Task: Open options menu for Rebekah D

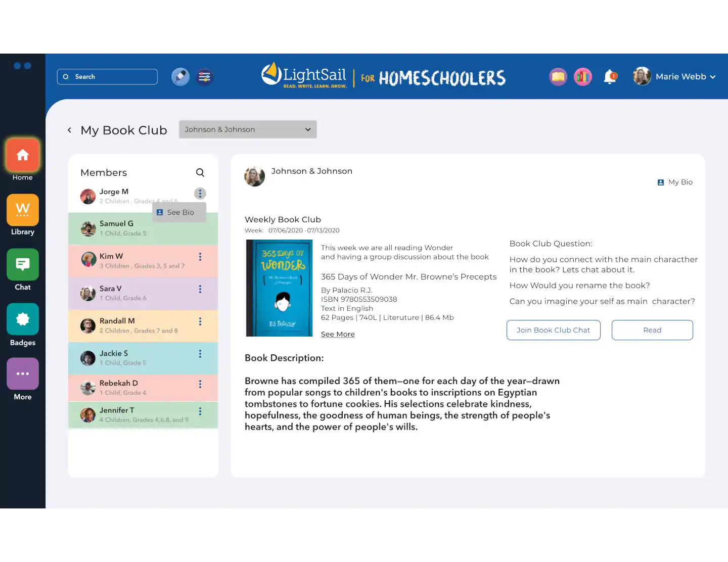Action: tap(200, 384)
